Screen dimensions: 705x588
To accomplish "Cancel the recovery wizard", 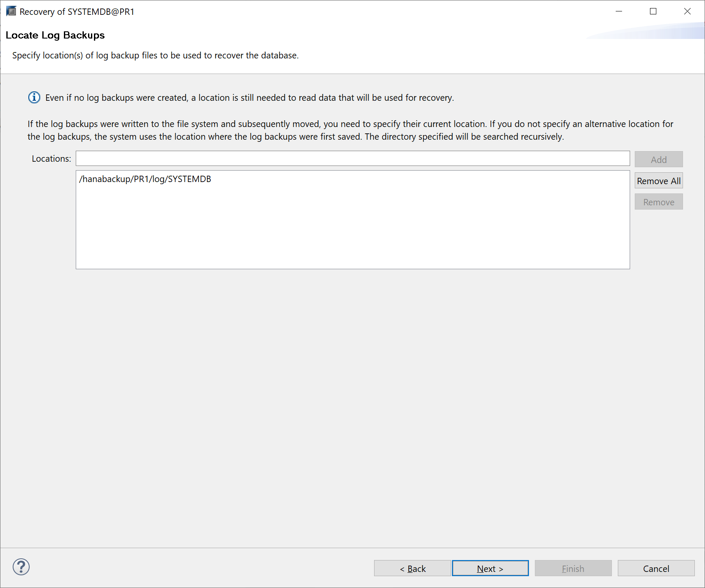I will pos(656,569).
